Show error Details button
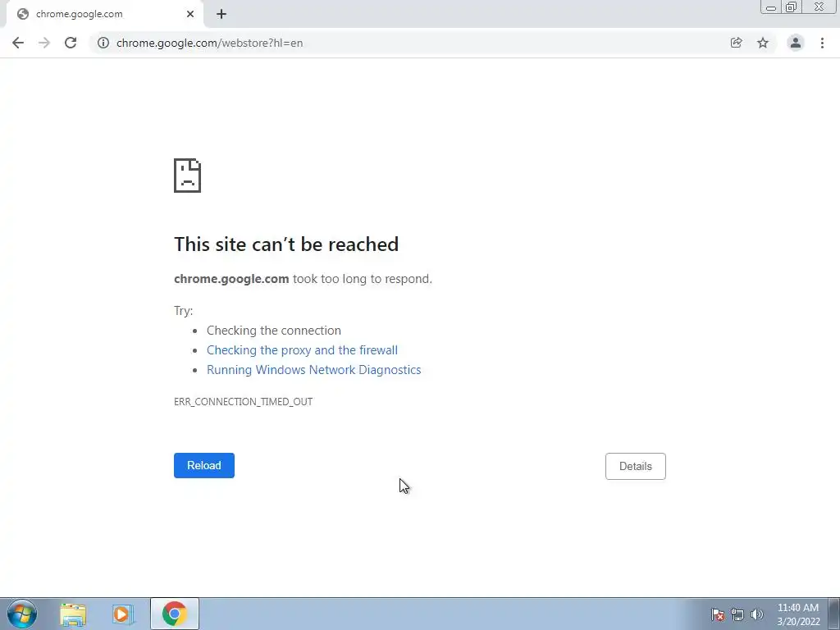Viewport: 840px width, 630px height. click(x=636, y=466)
